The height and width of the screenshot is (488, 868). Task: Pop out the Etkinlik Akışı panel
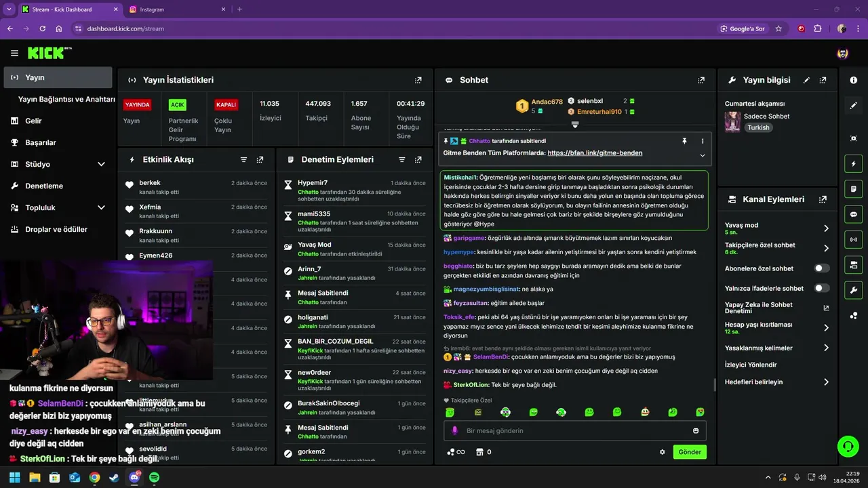coord(260,160)
